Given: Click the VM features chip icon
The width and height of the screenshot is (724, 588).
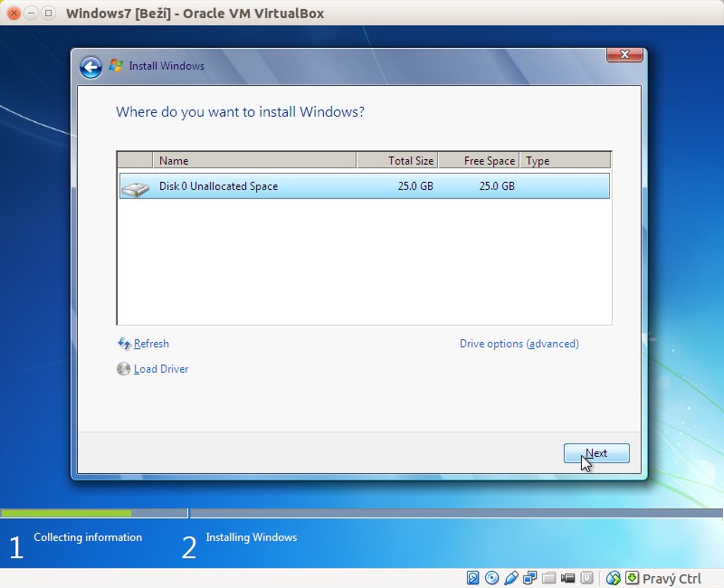Looking at the screenshot, I should [x=586, y=577].
